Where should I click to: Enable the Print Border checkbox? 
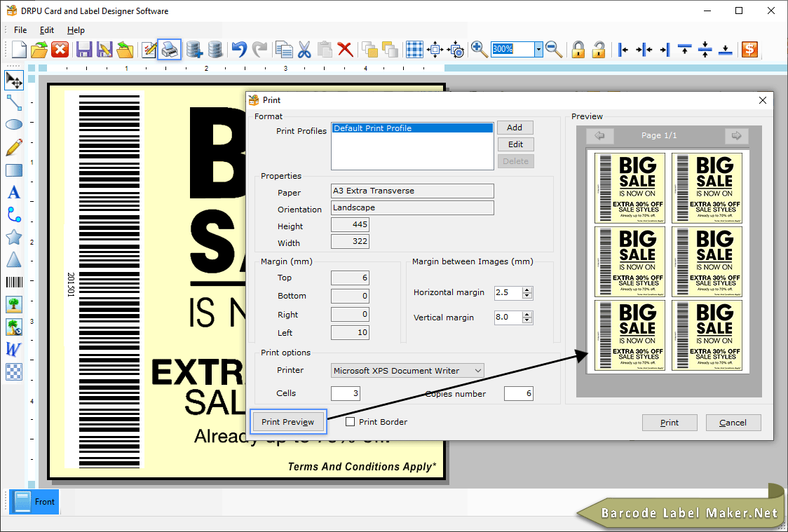coord(351,422)
